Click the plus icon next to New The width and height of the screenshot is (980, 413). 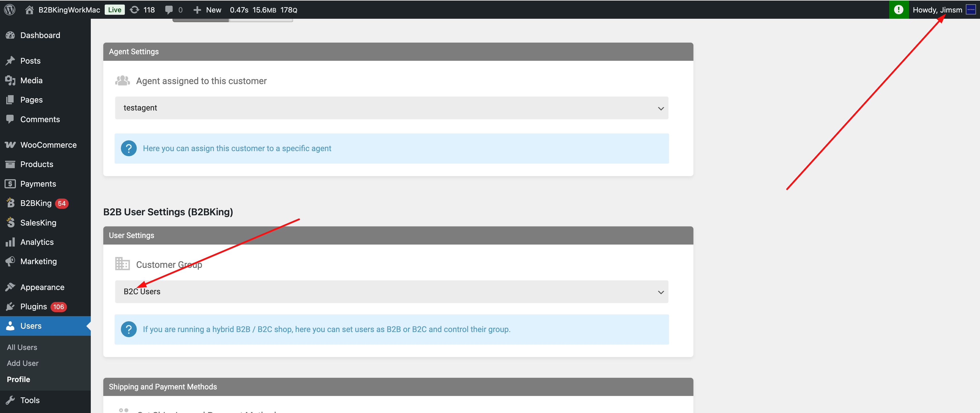pos(197,10)
